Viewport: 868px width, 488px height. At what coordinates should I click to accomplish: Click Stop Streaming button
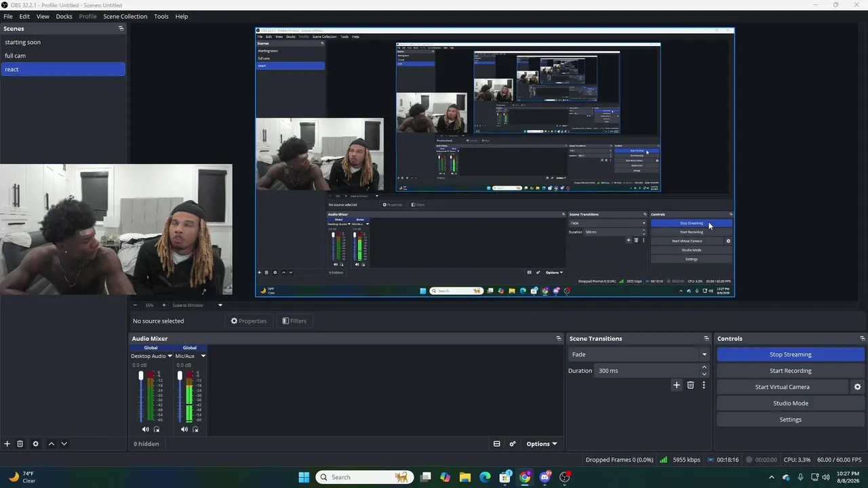tap(791, 354)
